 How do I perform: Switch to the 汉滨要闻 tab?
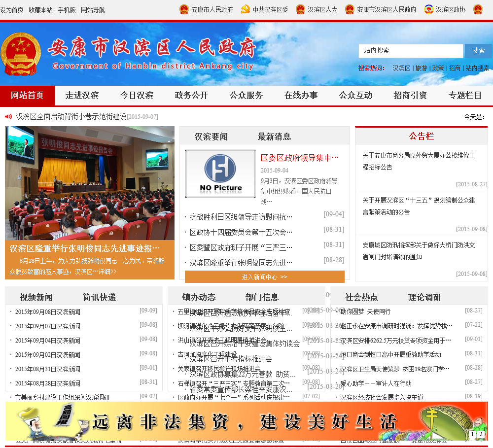pyautogui.click(x=211, y=137)
